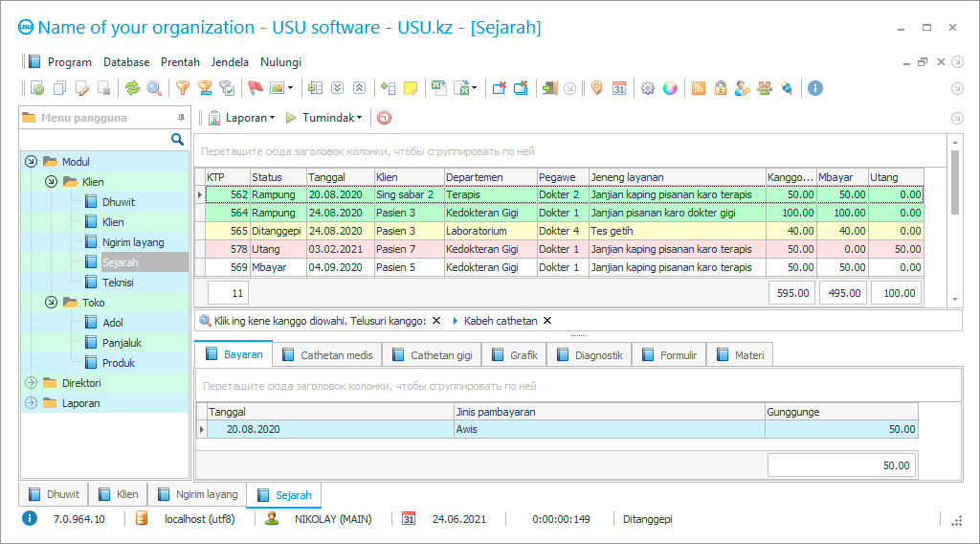Expand the Direktori folder

pos(31,383)
